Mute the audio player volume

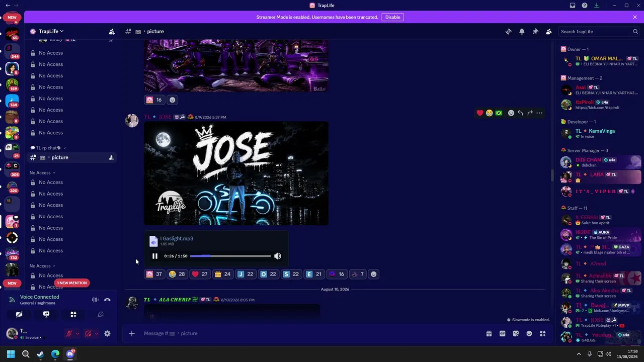pos(278,256)
